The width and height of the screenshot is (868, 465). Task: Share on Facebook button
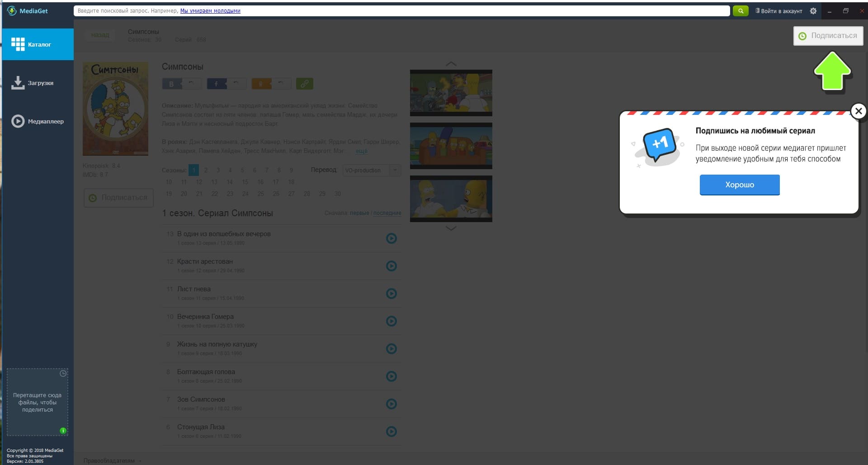[x=226, y=84]
